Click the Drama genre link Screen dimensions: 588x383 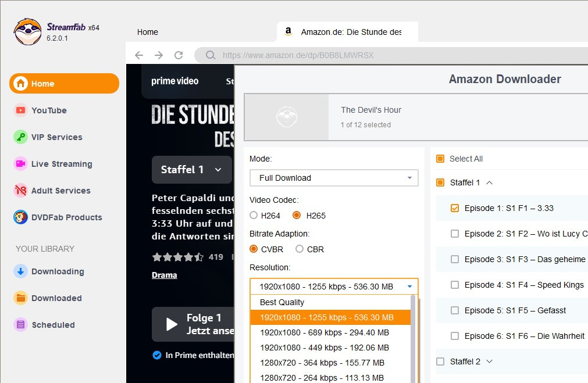pos(164,275)
